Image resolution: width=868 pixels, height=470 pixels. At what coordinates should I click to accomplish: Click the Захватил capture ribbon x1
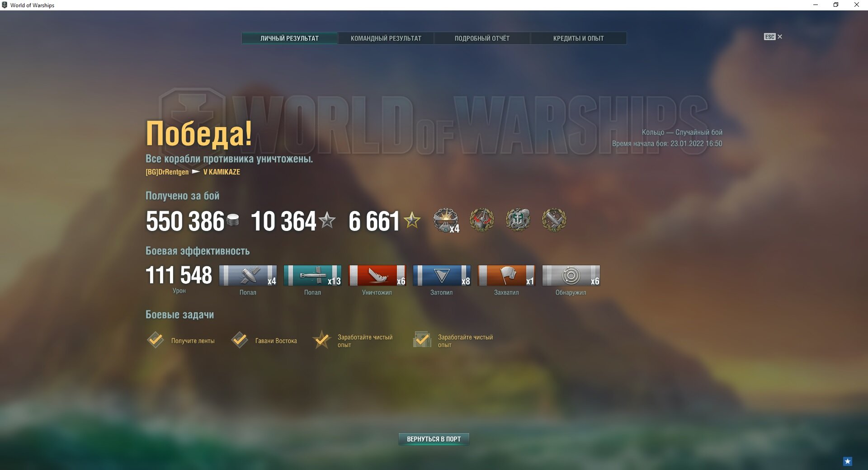pos(506,275)
